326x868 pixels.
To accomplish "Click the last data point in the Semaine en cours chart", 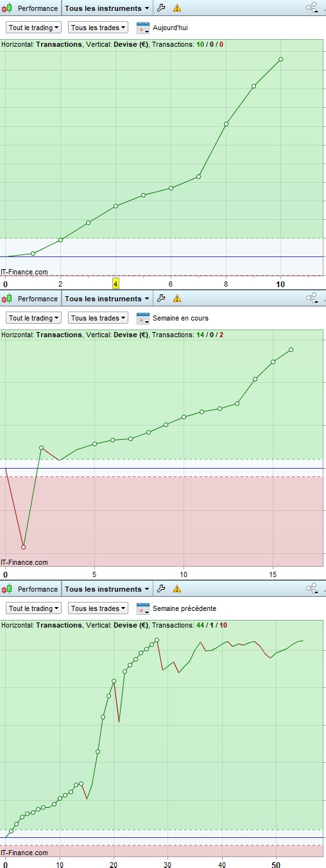I will coord(291,350).
